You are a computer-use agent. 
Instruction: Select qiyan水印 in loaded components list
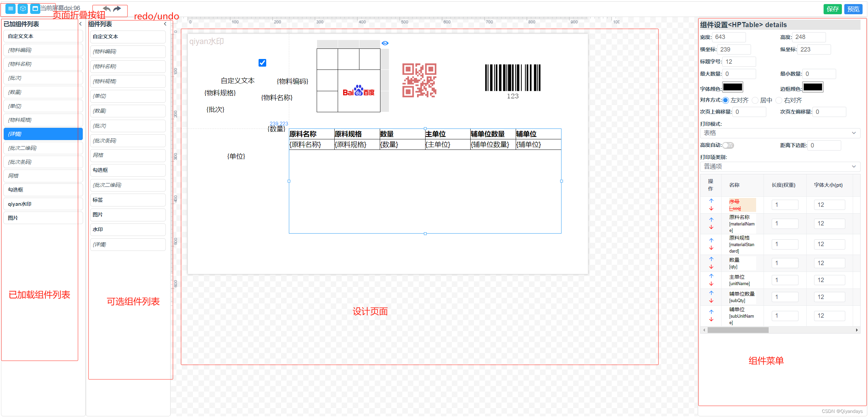[43, 204]
